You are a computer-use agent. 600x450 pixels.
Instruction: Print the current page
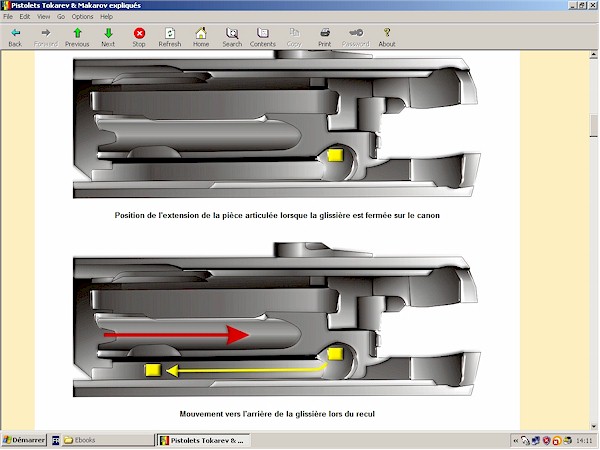[x=324, y=37]
